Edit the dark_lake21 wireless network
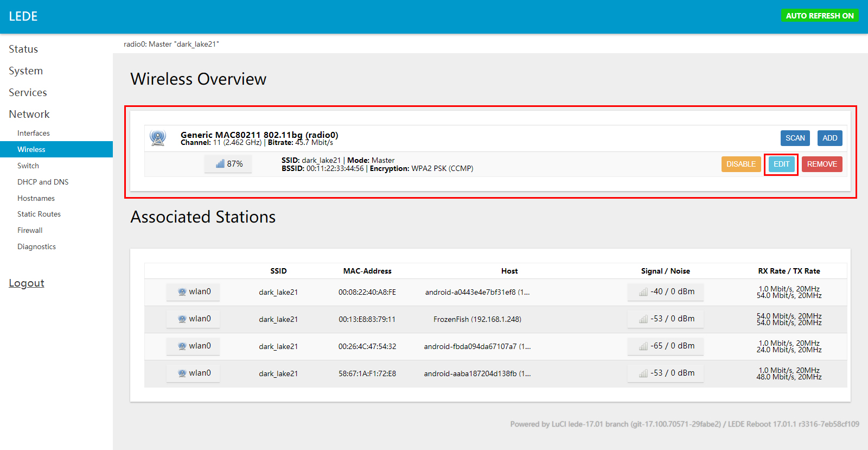Image resolution: width=868 pixels, height=450 pixels. click(x=781, y=164)
